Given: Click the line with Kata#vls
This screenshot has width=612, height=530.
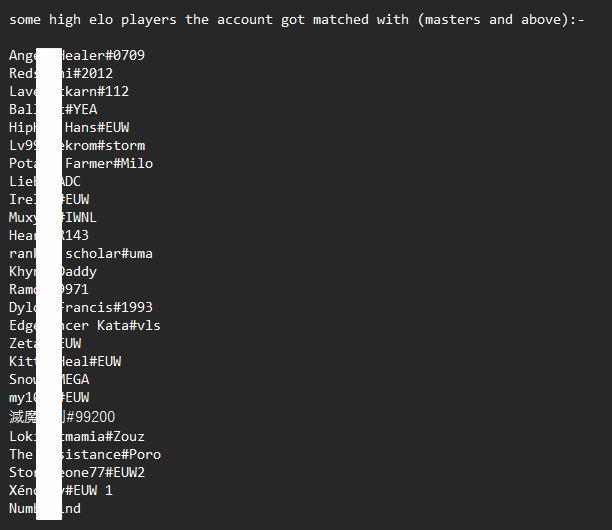Looking at the screenshot, I should (85, 325).
